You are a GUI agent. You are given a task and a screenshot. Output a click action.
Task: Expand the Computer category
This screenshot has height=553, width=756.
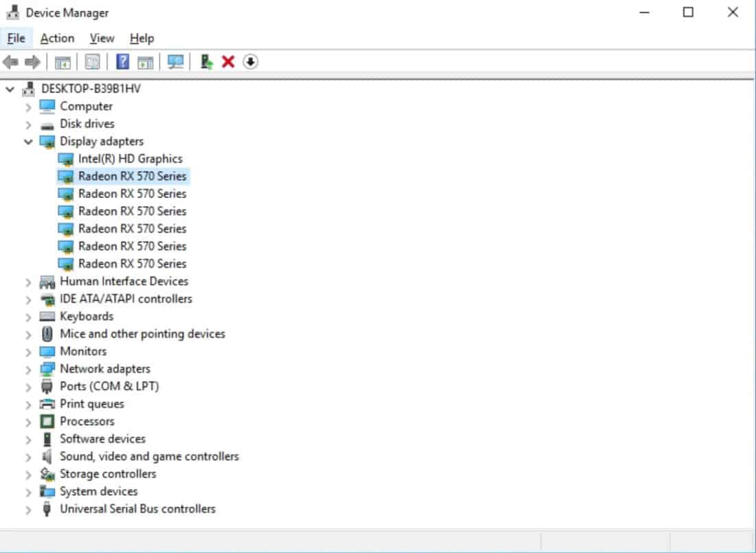(28, 107)
